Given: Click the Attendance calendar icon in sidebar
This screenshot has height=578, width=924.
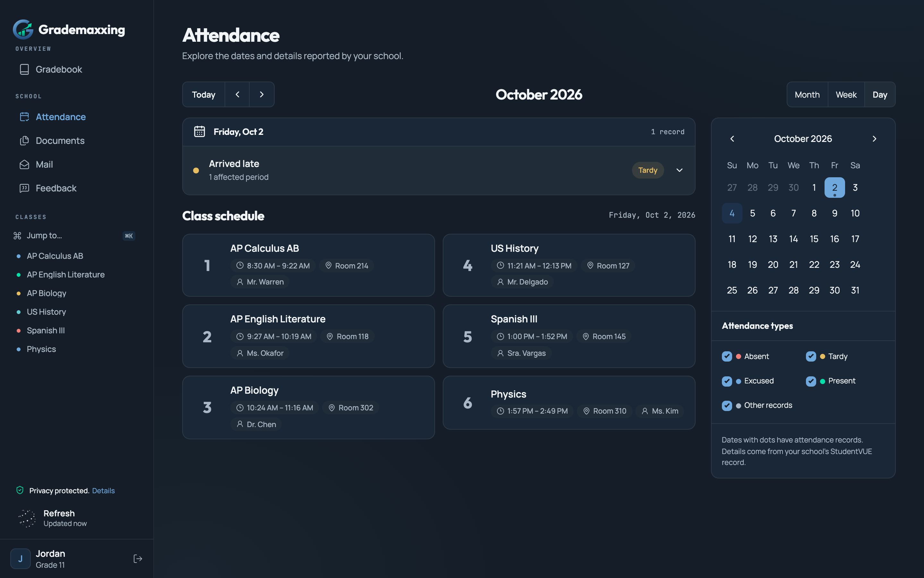Looking at the screenshot, I should (x=24, y=117).
